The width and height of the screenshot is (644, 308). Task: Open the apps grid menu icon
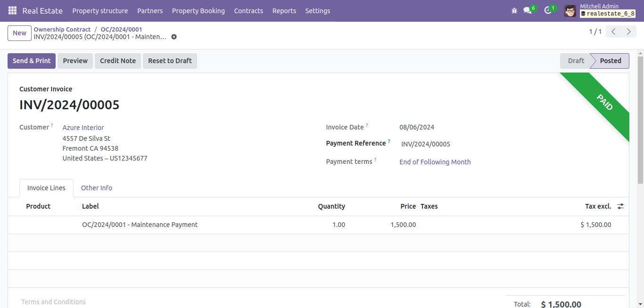12,10
